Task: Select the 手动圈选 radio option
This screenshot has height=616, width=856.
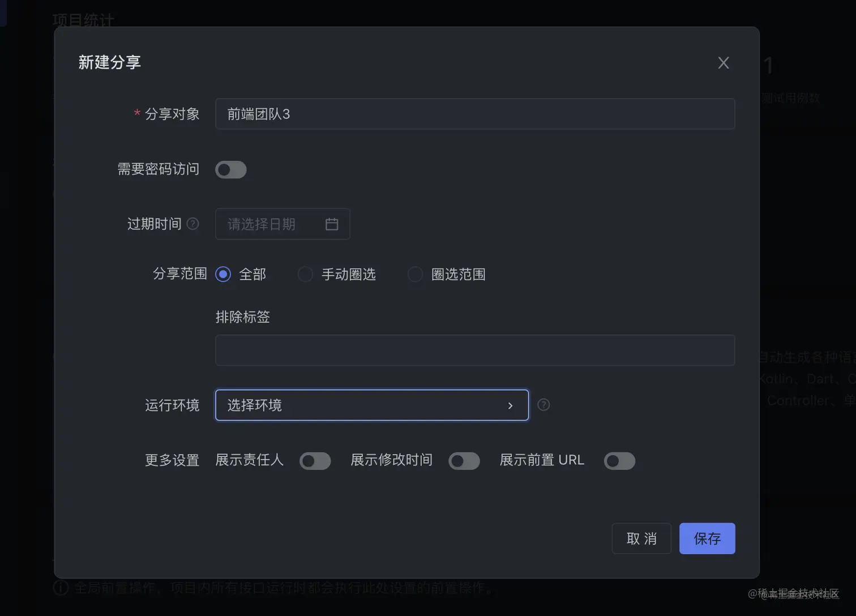Action: click(305, 275)
